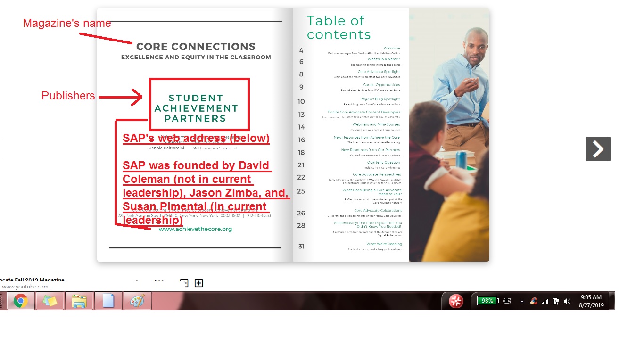
Task: Open "What's in a Name?" contents entry
Action: pyautogui.click(x=384, y=59)
